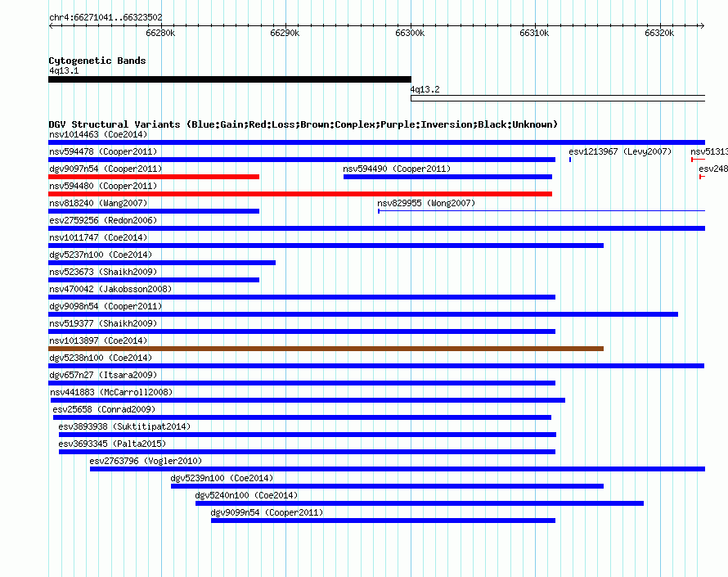The image size is (728, 577).
Task: Click the blue bar under dgv5237n100
Action: pos(162,263)
